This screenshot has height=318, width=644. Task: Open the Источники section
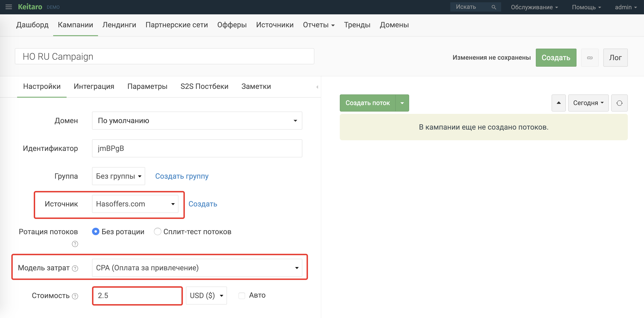(x=275, y=25)
